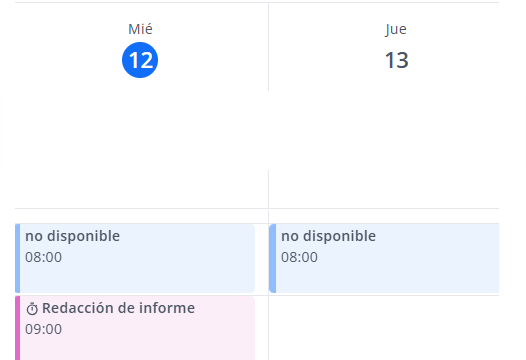Click the Mié weekday label
This screenshot has width=526, height=360.
coord(140,29)
